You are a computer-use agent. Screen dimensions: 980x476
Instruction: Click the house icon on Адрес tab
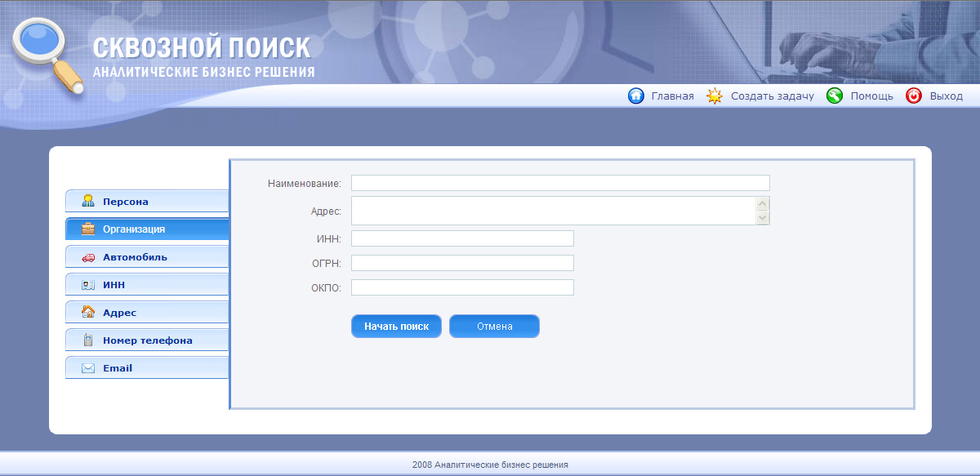click(87, 312)
